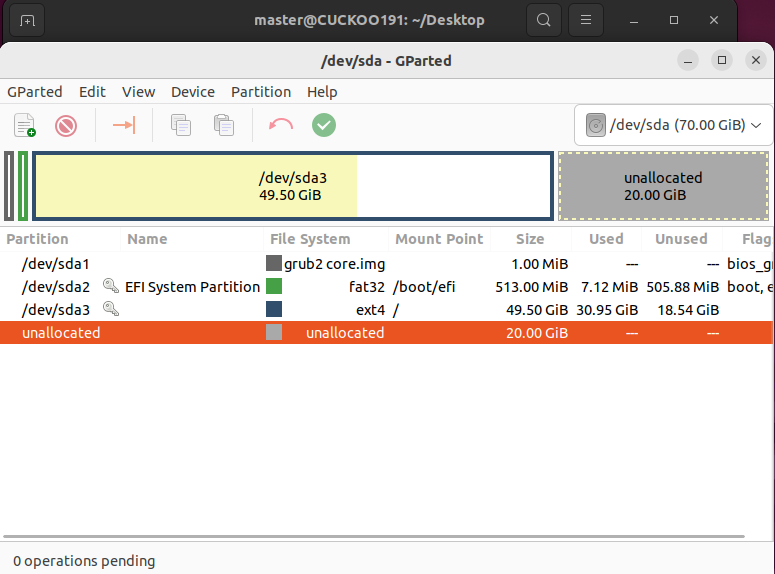The width and height of the screenshot is (775, 574).
Task: Open the View menu
Action: pyautogui.click(x=138, y=92)
